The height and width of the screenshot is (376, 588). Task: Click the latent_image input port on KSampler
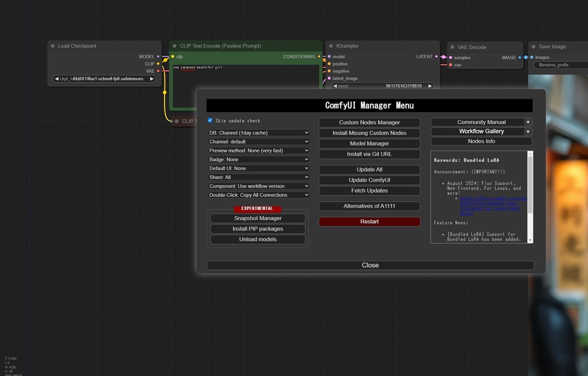pyautogui.click(x=329, y=78)
